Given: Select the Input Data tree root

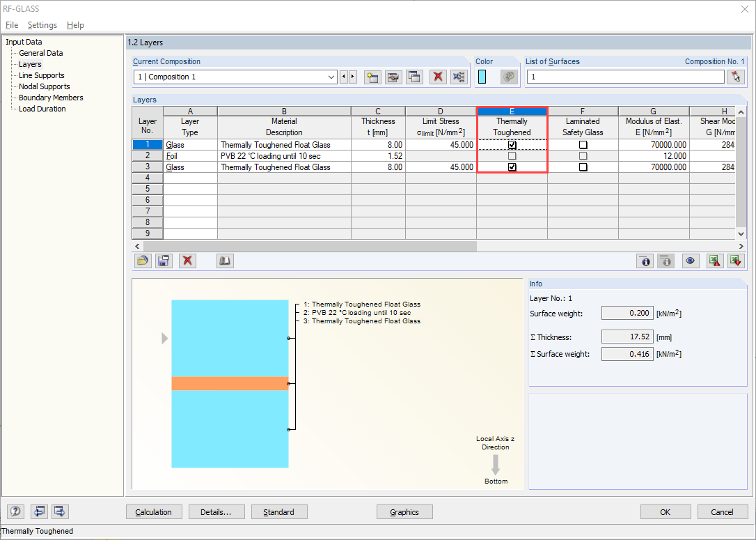Looking at the screenshot, I should [x=24, y=42].
